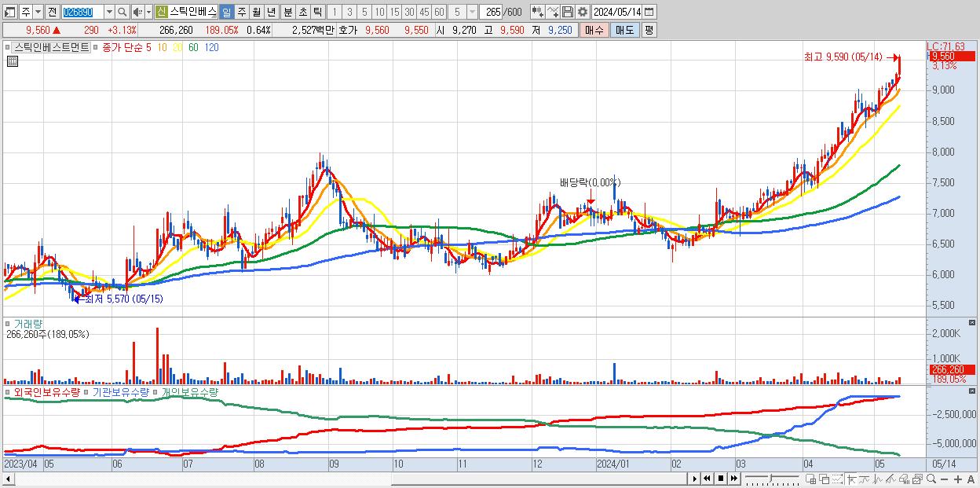980x488 pixels.
Task: Expand the stock code history dropdown
Action: [109, 12]
